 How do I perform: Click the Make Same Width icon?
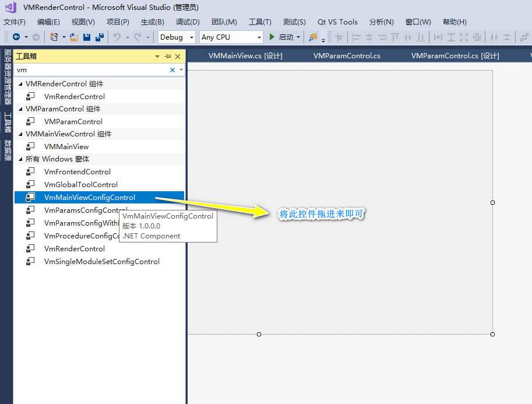(438, 37)
